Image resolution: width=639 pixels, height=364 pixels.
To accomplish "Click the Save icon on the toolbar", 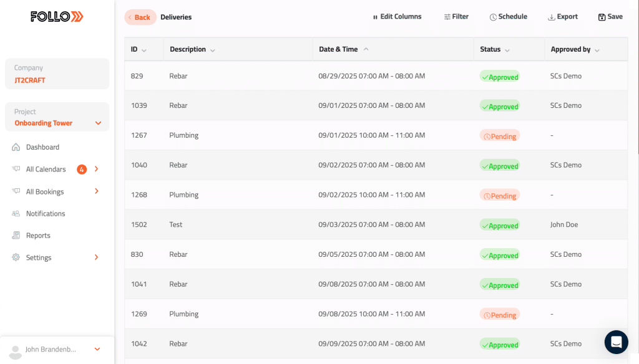I will pyautogui.click(x=601, y=16).
